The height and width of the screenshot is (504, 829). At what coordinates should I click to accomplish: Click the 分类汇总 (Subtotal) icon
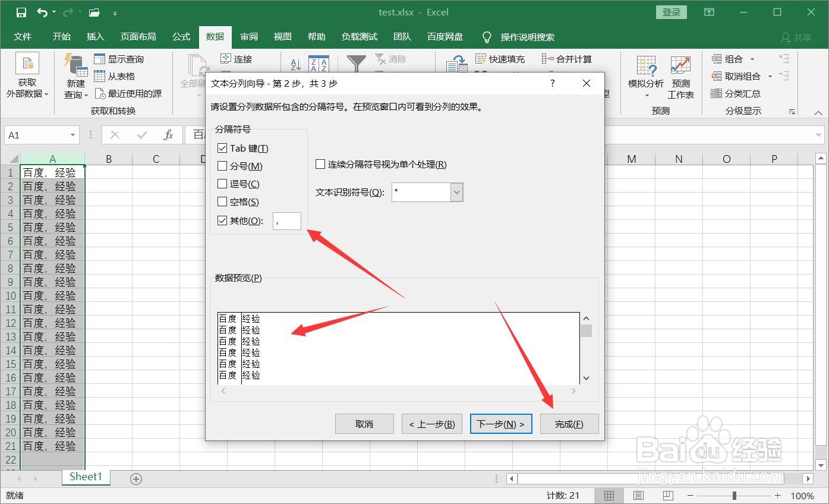[743, 93]
